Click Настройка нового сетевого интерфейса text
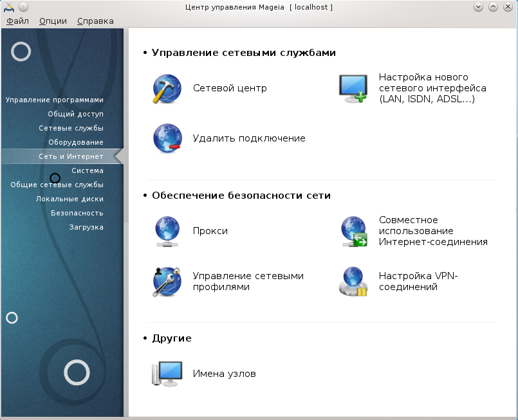Image resolution: width=518 pixels, height=420 pixels. pos(432,88)
